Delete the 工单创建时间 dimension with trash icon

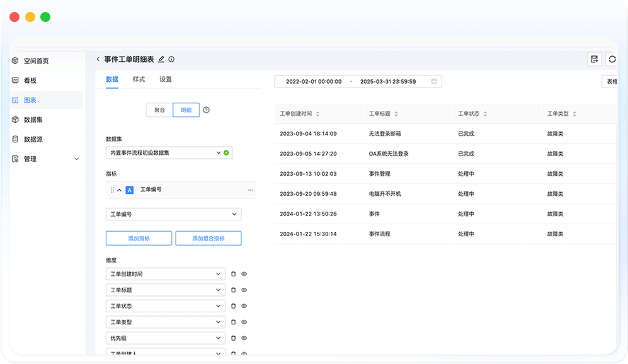click(x=233, y=274)
